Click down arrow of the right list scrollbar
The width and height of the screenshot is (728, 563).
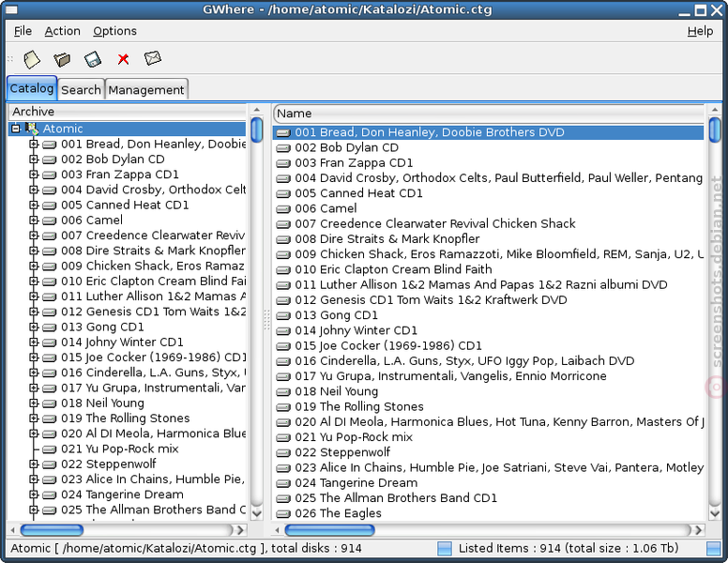point(715,513)
